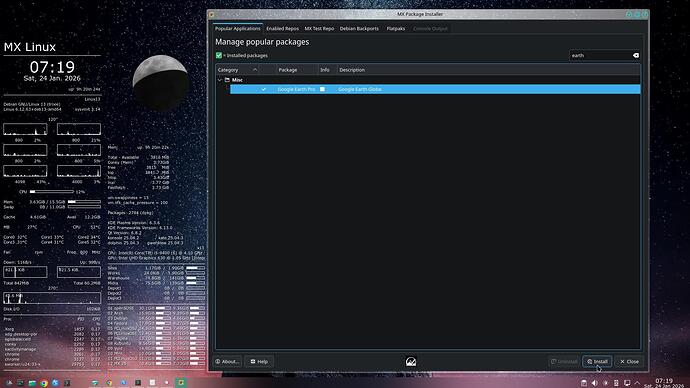Viewport: 690px width, 388px height.
Task: Open Google Chrome from the taskbar
Action: tap(44, 383)
